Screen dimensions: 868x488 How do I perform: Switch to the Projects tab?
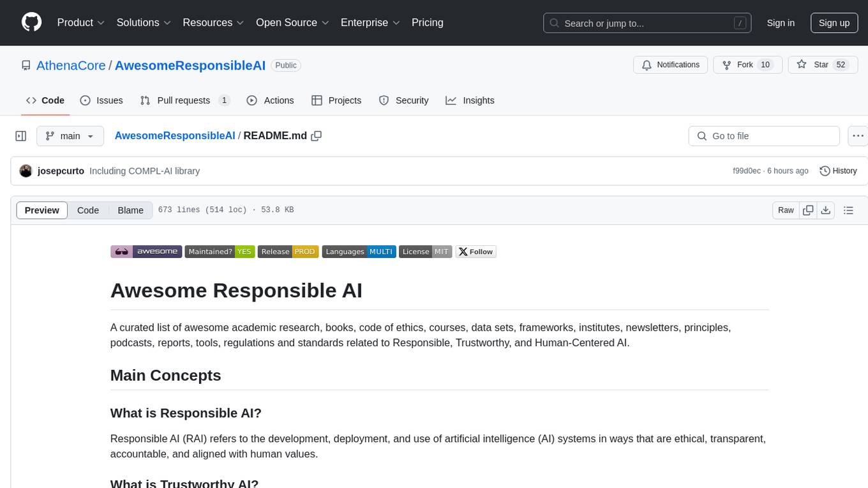[336, 100]
